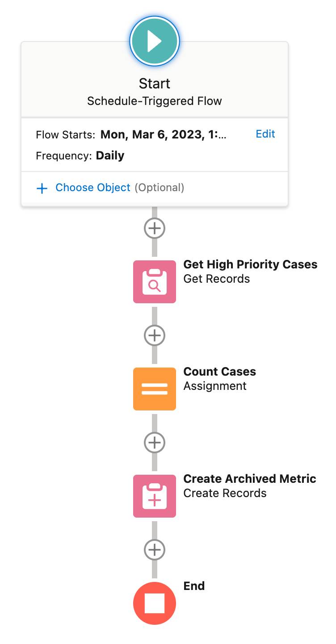Click the Start node play icon
Image resolution: width=336 pixels, height=644 pixels.
click(x=154, y=41)
